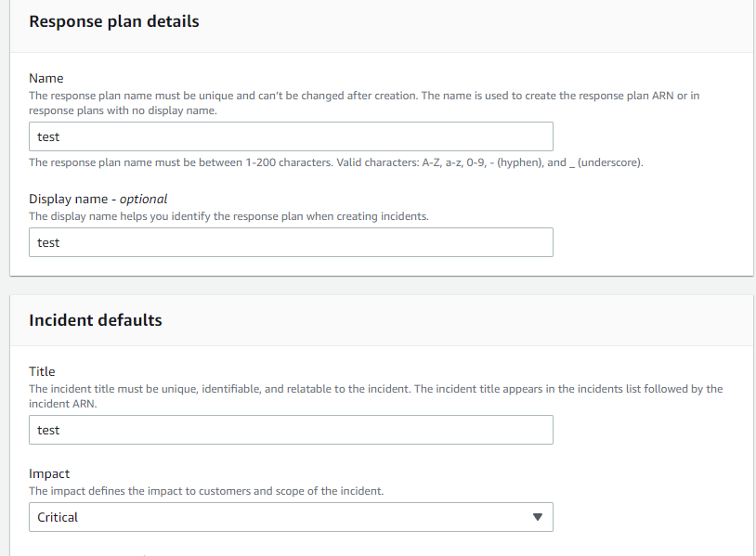Place cursor after test in Name field
This screenshot has width=756, height=556.
[x=60, y=136]
